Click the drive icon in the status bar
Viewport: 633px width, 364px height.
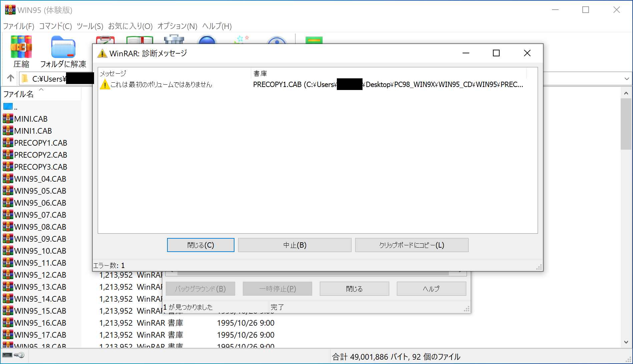[7, 355]
